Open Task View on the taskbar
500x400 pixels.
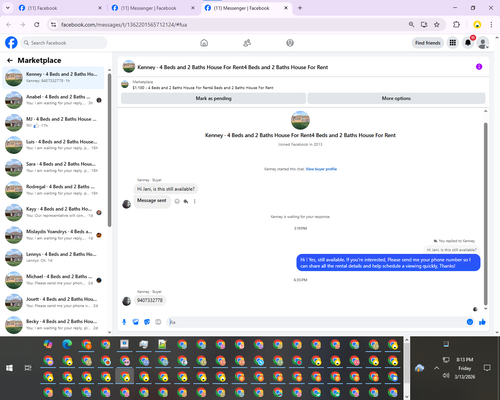tap(28, 368)
